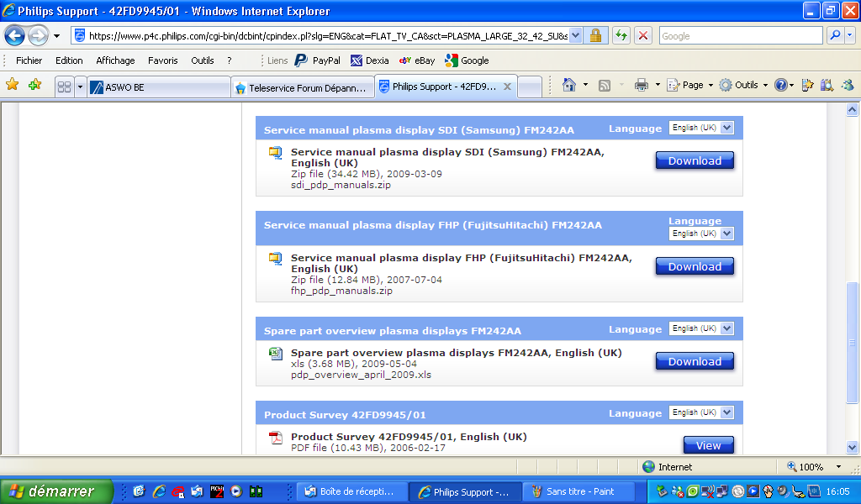Viewport: 861px width, 504px height.
Task: Click the address bar URL field
Action: (328, 36)
